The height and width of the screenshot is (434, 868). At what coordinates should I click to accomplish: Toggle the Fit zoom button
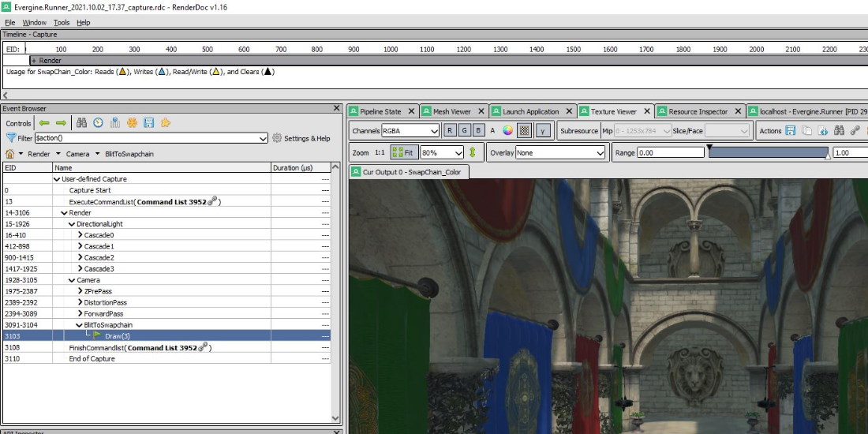pyautogui.click(x=403, y=152)
